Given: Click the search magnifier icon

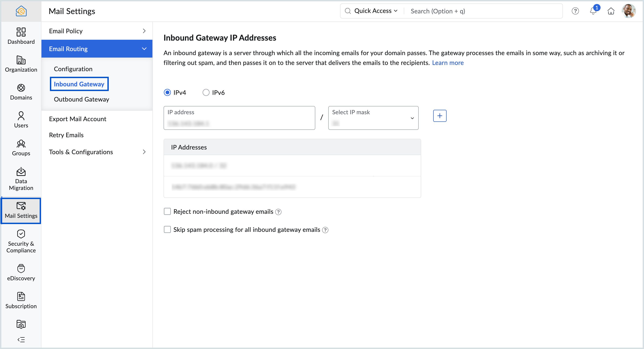Looking at the screenshot, I should click(348, 11).
